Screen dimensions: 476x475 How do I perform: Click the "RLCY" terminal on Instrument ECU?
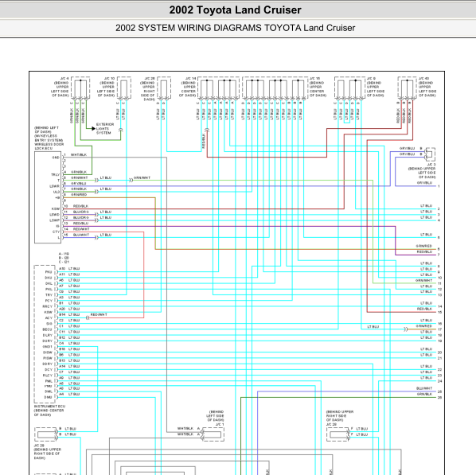tap(48, 376)
